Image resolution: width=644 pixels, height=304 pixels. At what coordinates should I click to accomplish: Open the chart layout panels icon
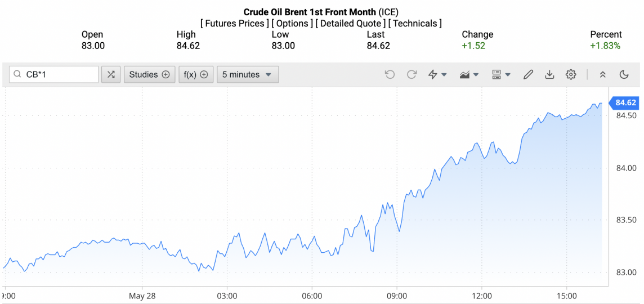coord(501,74)
